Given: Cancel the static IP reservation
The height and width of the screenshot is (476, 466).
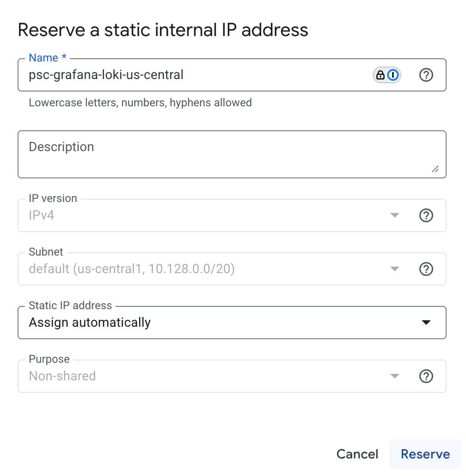Looking at the screenshot, I should tap(357, 454).
